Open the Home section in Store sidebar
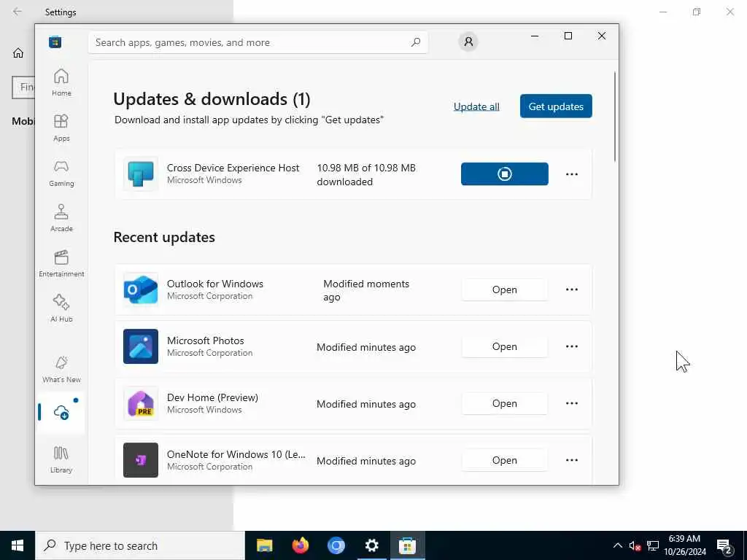This screenshot has width=747, height=560. click(61, 82)
